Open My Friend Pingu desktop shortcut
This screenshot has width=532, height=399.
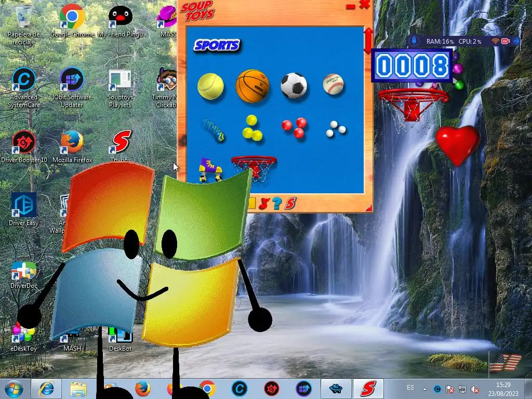(120, 21)
